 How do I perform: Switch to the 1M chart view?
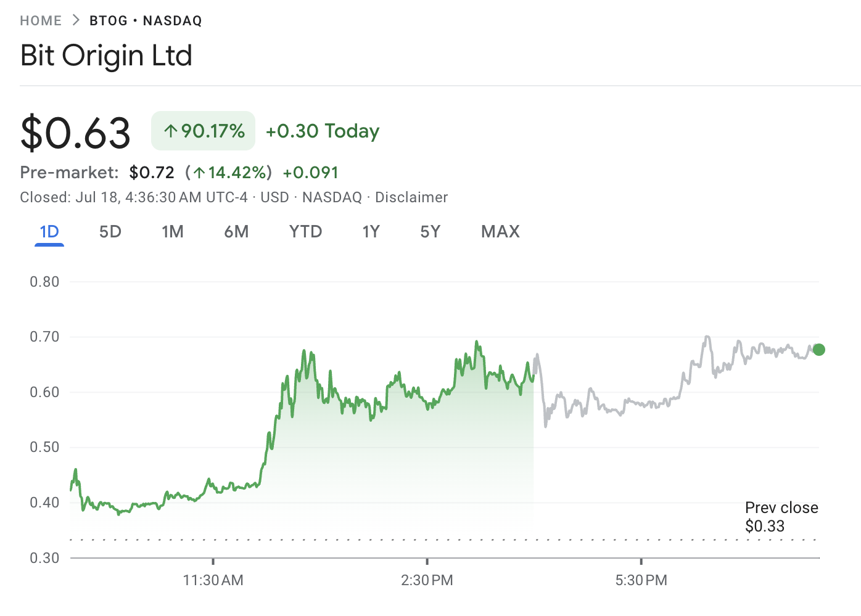[173, 231]
